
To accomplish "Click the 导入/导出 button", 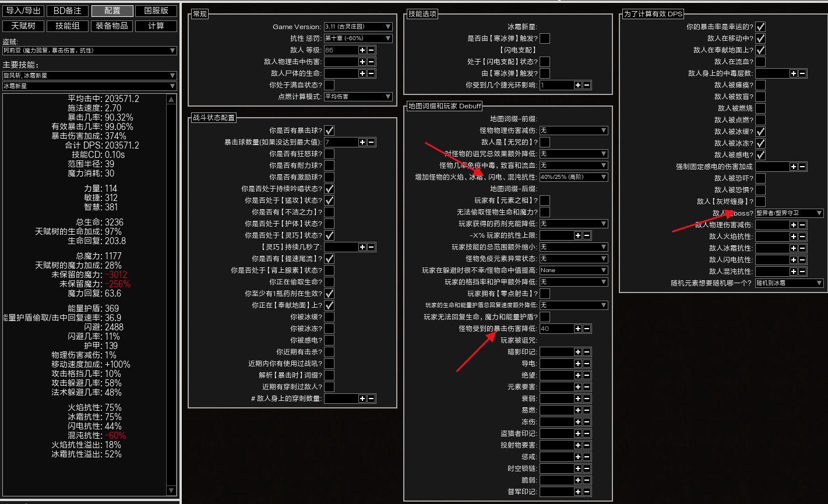I will [23, 11].
